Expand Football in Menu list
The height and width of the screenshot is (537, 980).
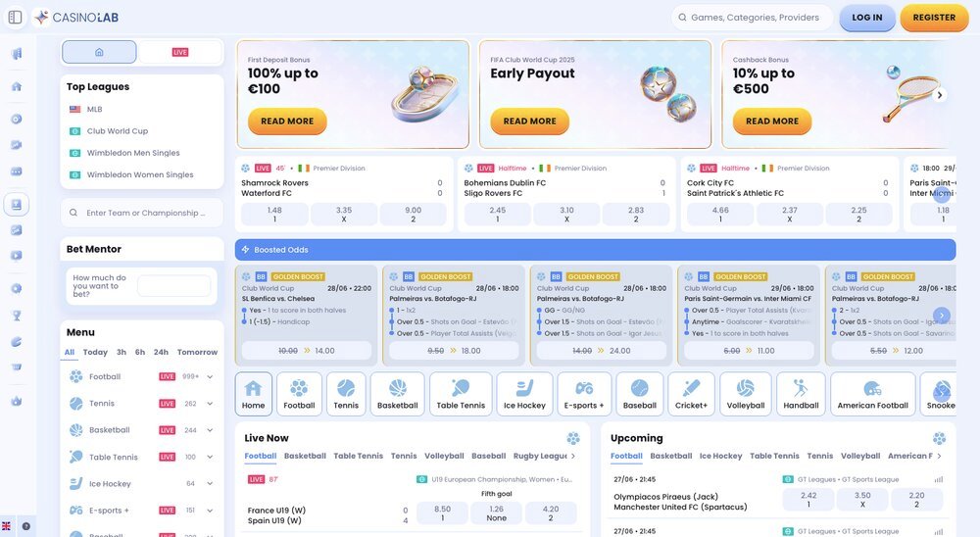210,377
